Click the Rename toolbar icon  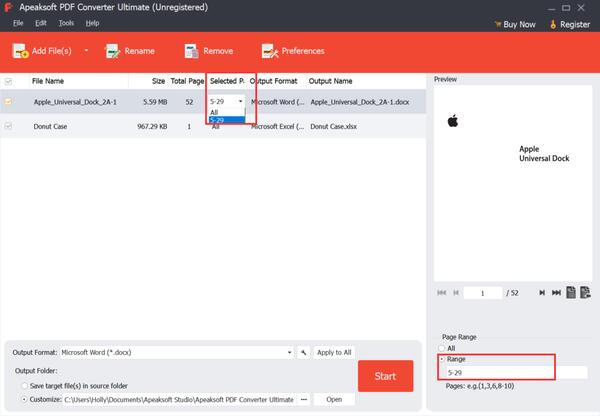click(x=113, y=51)
